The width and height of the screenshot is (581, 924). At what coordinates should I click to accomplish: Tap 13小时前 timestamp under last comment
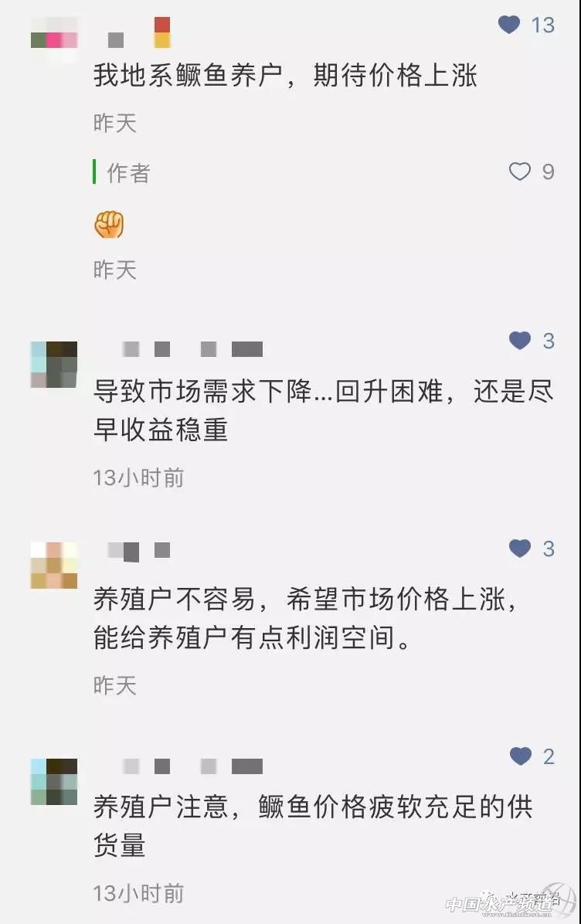pos(138,893)
